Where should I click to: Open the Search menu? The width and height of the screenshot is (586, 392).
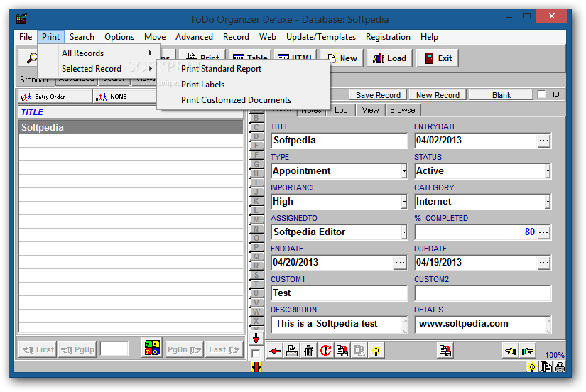[x=82, y=37]
